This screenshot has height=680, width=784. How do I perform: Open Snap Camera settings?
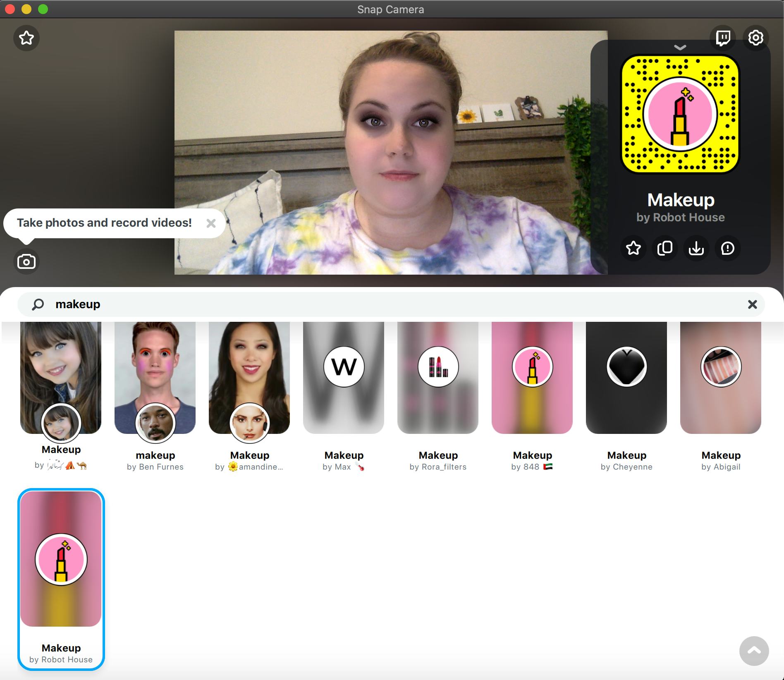756,38
